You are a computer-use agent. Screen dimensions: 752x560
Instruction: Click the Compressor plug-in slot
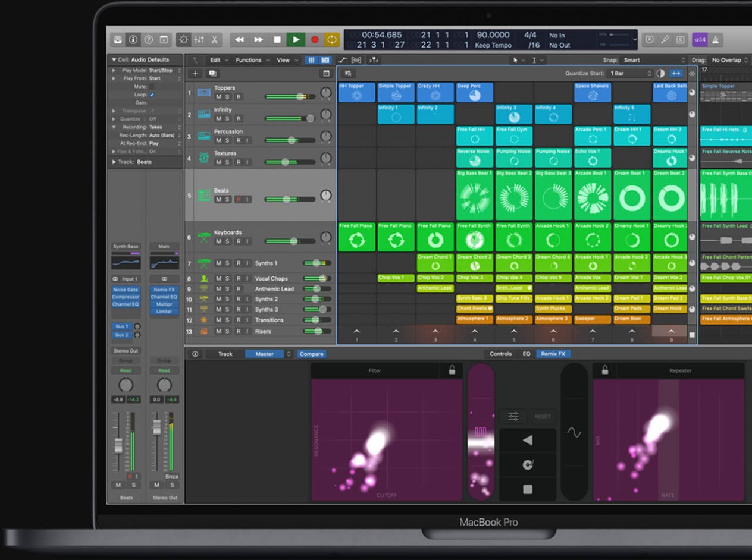click(126, 297)
